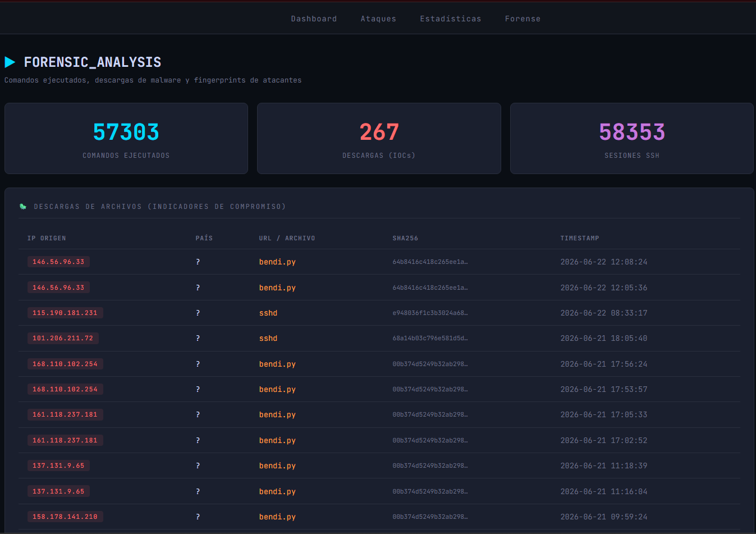Click the timestamp 2026-06-21 17:56:24
Image resolution: width=756 pixels, height=534 pixels.
click(604, 364)
